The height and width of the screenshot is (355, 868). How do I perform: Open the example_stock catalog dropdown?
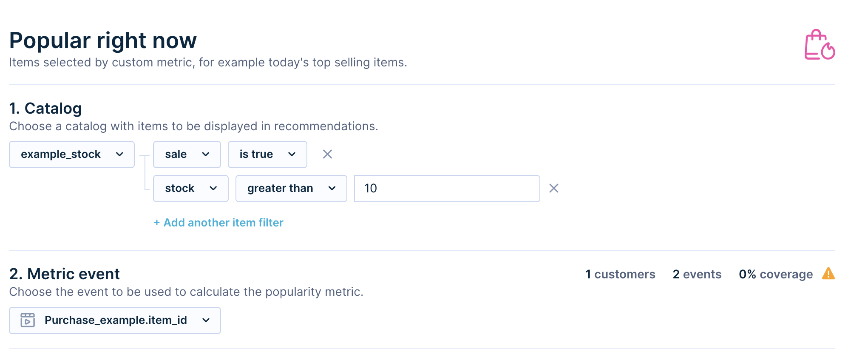click(x=71, y=154)
